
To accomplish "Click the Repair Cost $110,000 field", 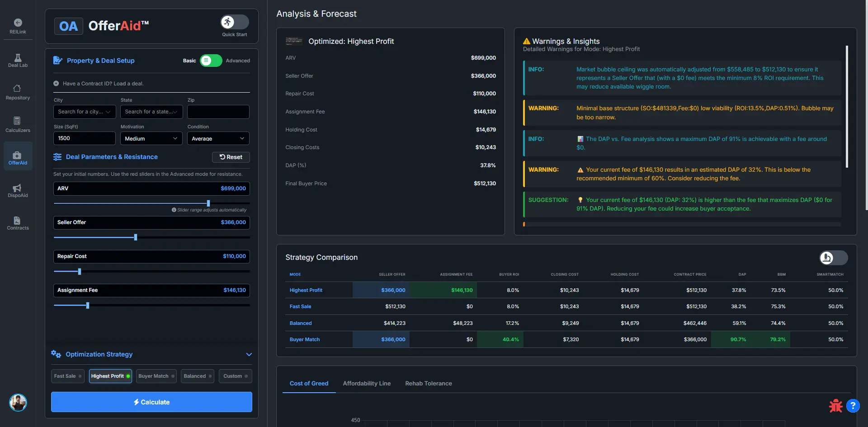I will pyautogui.click(x=151, y=256).
